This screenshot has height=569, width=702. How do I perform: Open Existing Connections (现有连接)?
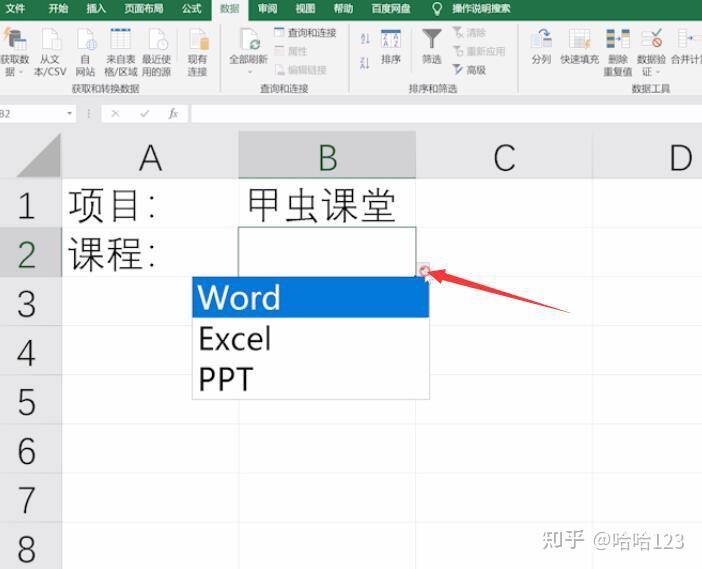197,52
